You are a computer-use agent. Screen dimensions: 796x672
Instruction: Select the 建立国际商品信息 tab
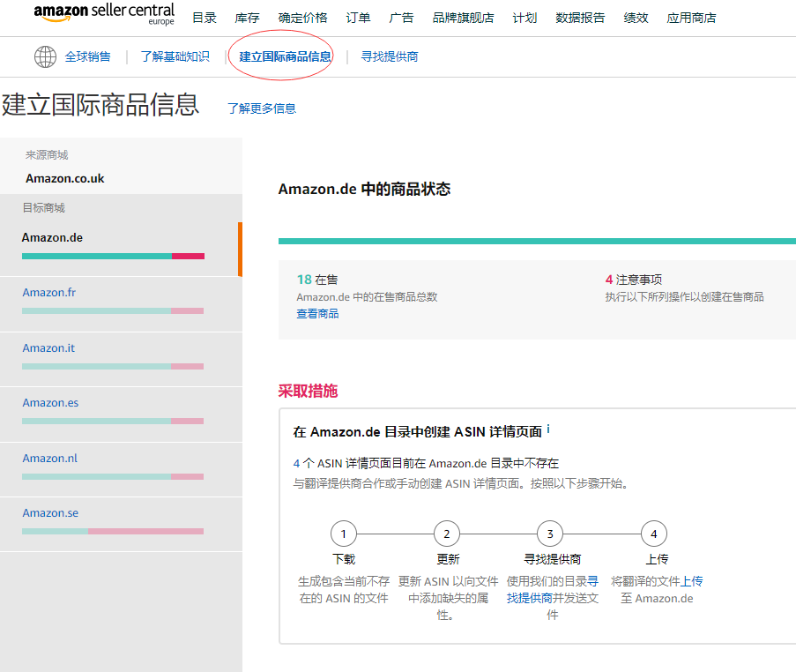286,56
